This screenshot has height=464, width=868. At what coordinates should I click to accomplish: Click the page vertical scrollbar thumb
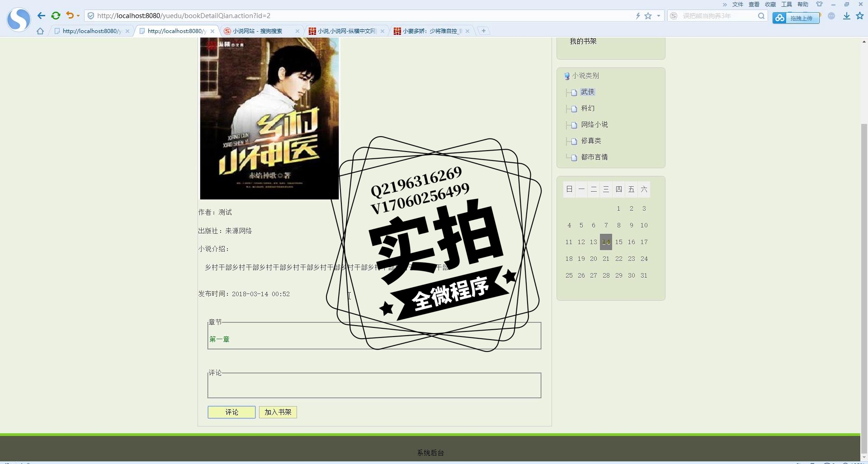(864, 289)
